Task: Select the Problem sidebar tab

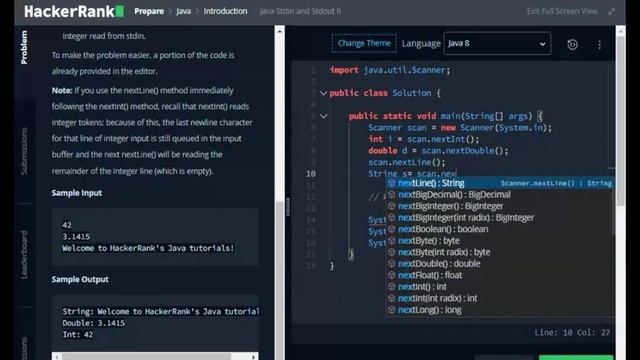Action: coord(24,47)
